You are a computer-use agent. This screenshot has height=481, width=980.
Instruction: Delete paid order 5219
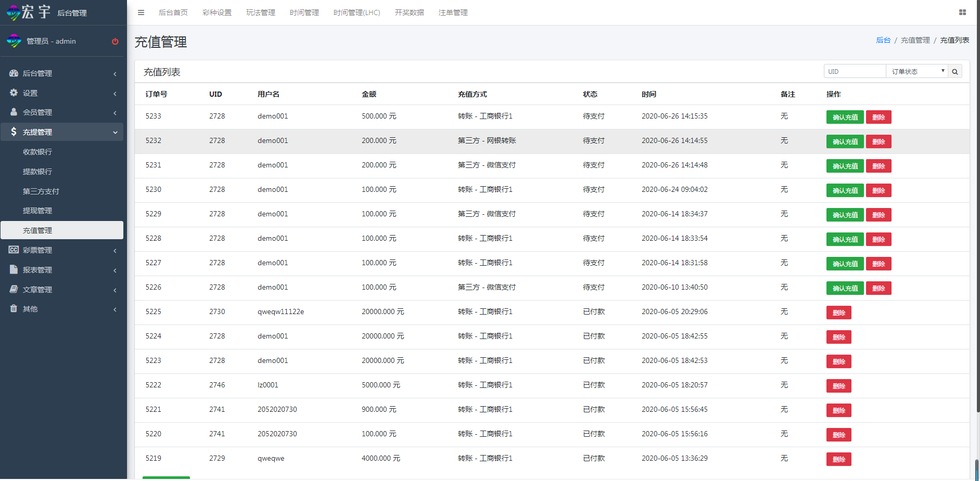[x=839, y=459]
